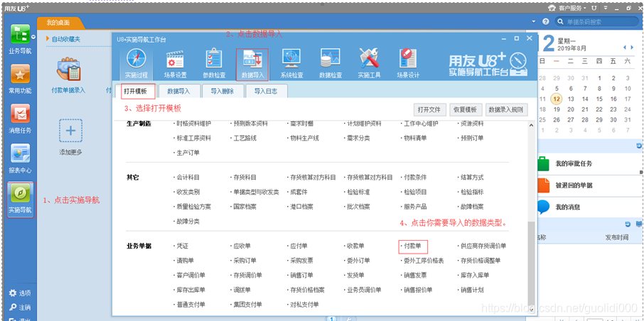This screenshot has height=321, width=644.
Task: Open the 应收单 template link
Action: tap(242, 246)
